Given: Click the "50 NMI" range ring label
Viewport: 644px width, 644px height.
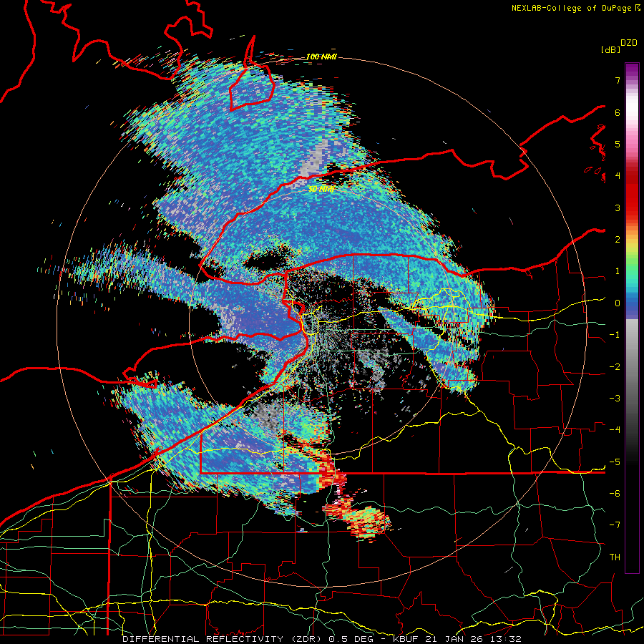Looking at the screenshot, I should [x=321, y=190].
